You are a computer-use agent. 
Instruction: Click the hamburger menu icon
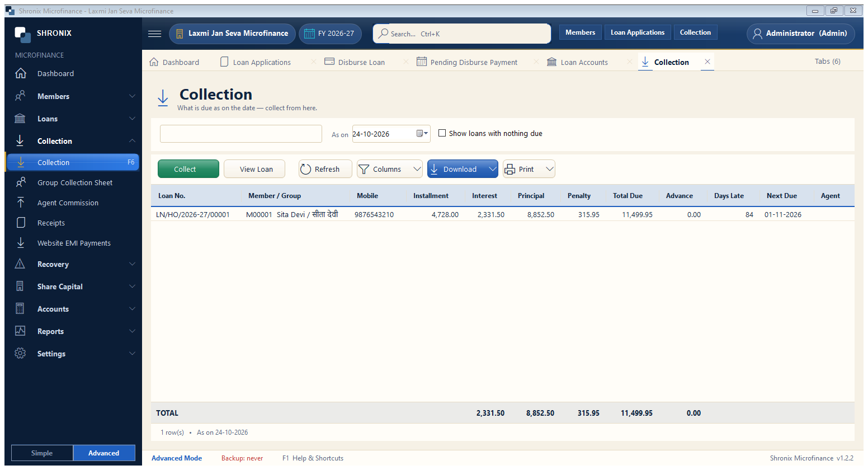(154, 34)
